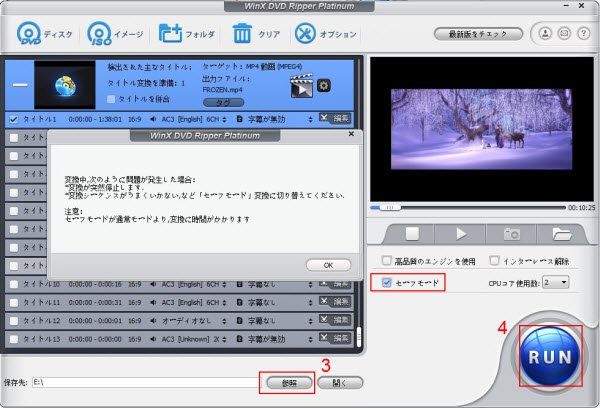This screenshot has height=408, width=600.
Task: Click the save destination path field
Action: click(145, 382)
